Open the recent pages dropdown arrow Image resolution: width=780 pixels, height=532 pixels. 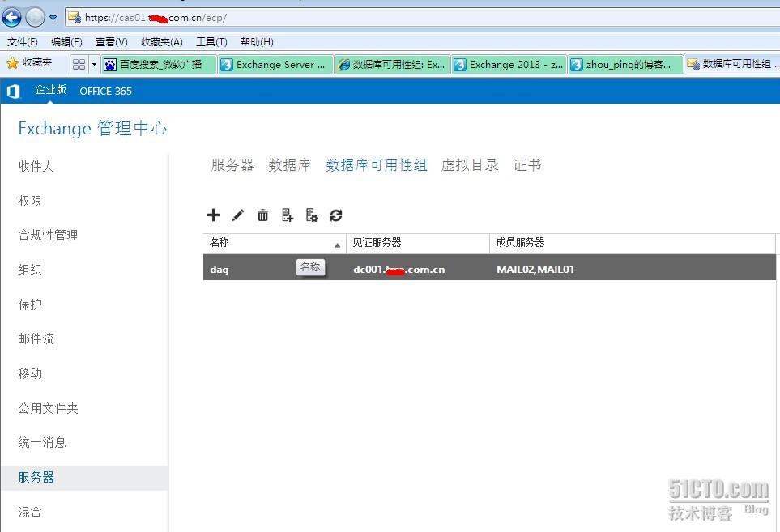coord(53,18)
